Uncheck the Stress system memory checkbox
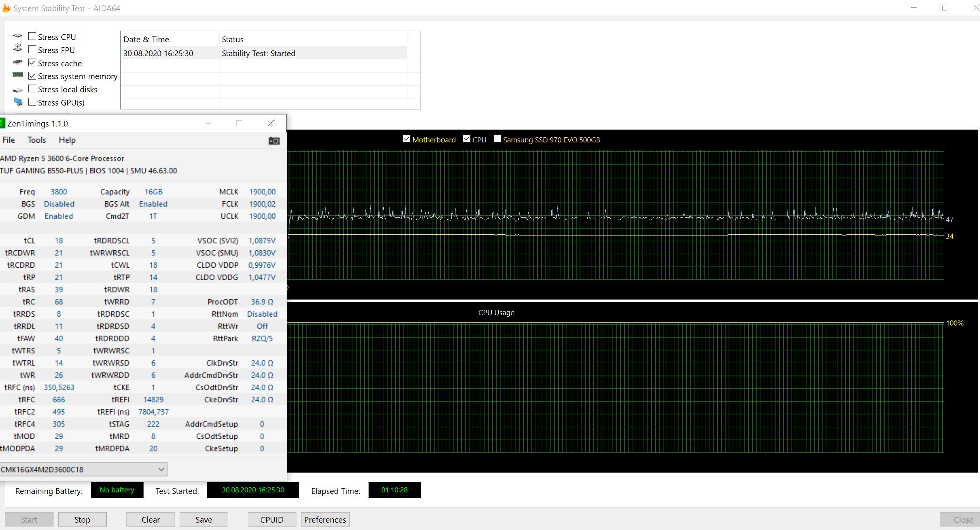Viewport: 980px width, 530px height. tap(32, 76)
